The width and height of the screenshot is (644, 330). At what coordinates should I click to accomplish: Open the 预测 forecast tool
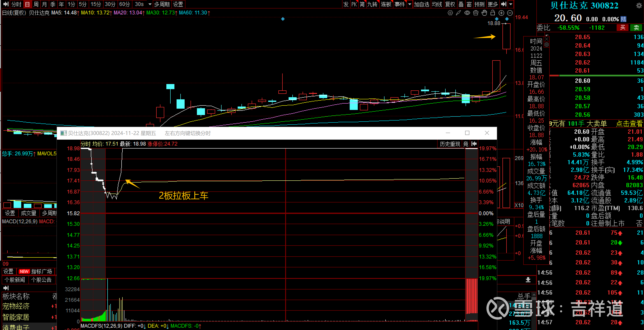click(480, 4)
